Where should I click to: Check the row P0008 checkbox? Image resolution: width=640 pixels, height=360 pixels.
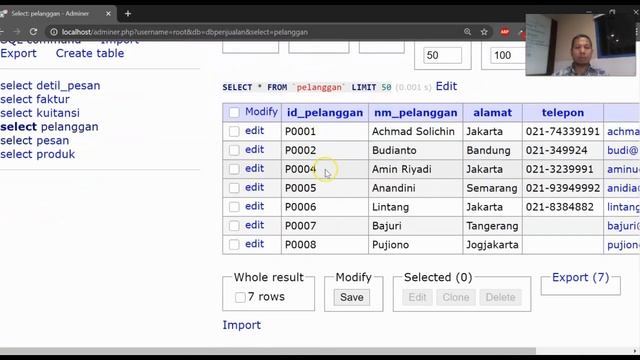[x=234, y=244]
